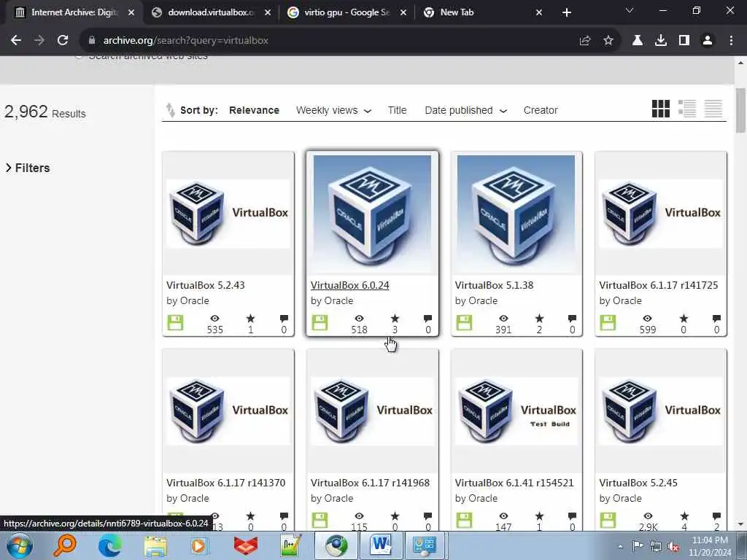Open the search magnifier taskbar icon
The width and height of the screenshot is (747, 560).
pyautogui.click(x=64, y=545)
